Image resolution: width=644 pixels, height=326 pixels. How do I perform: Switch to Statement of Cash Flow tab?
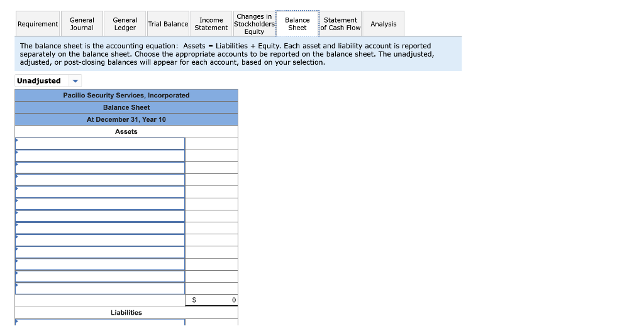pyautogui.click(x=340, y=24)
